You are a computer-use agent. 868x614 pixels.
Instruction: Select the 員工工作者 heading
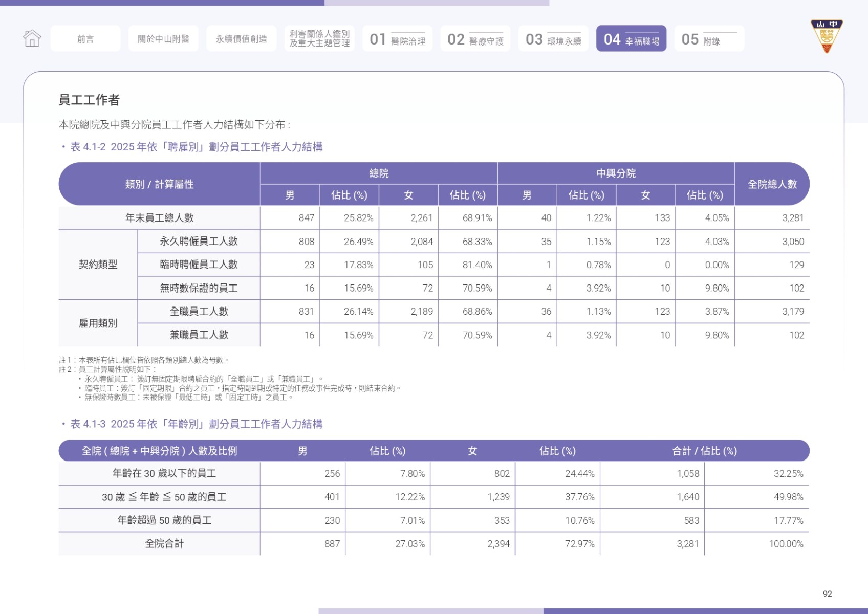[x=89, y=100]
